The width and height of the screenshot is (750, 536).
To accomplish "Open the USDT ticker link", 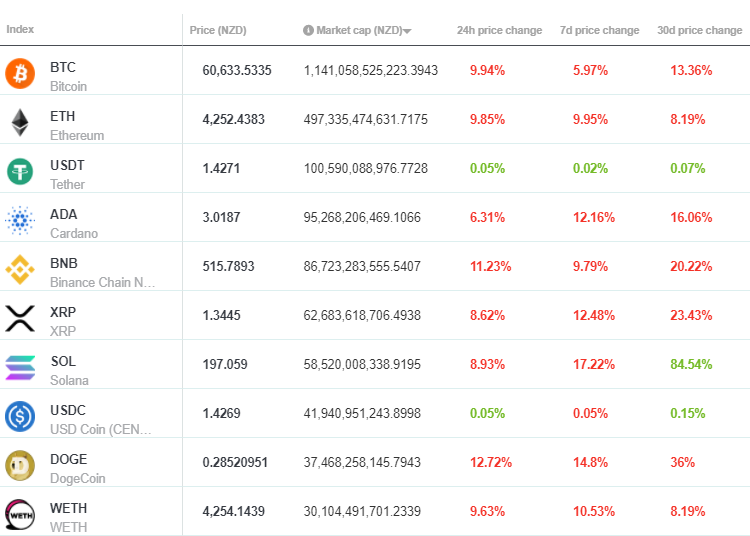I will click(67, 165).
